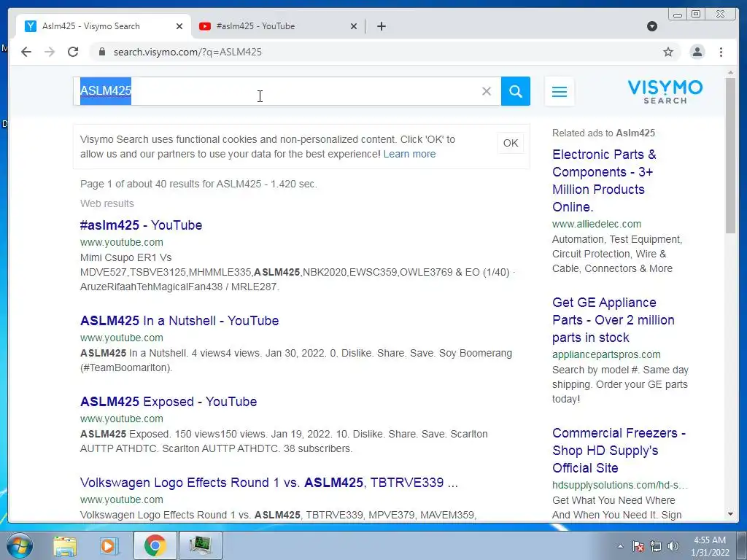
Task: Click the scrollbar down arrow
Action: coord(730,514)
